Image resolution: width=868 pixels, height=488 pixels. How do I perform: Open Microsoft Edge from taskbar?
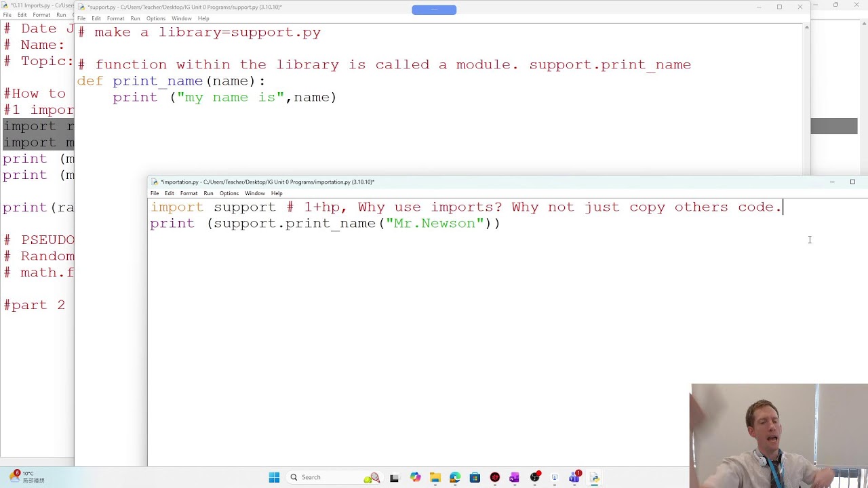click(454, 477)
